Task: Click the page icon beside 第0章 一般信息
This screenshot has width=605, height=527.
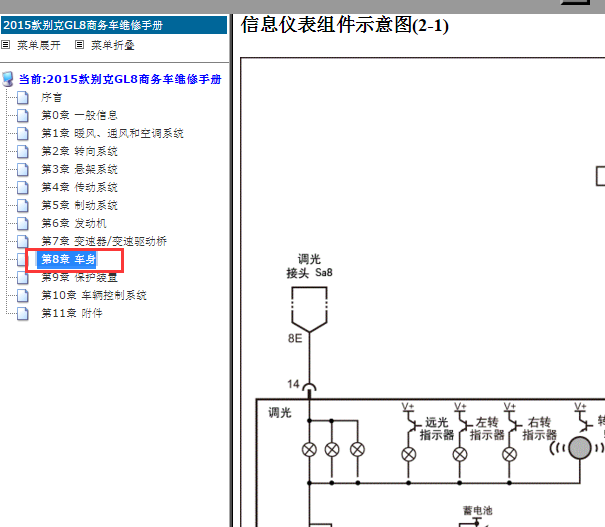Action: 23,115
